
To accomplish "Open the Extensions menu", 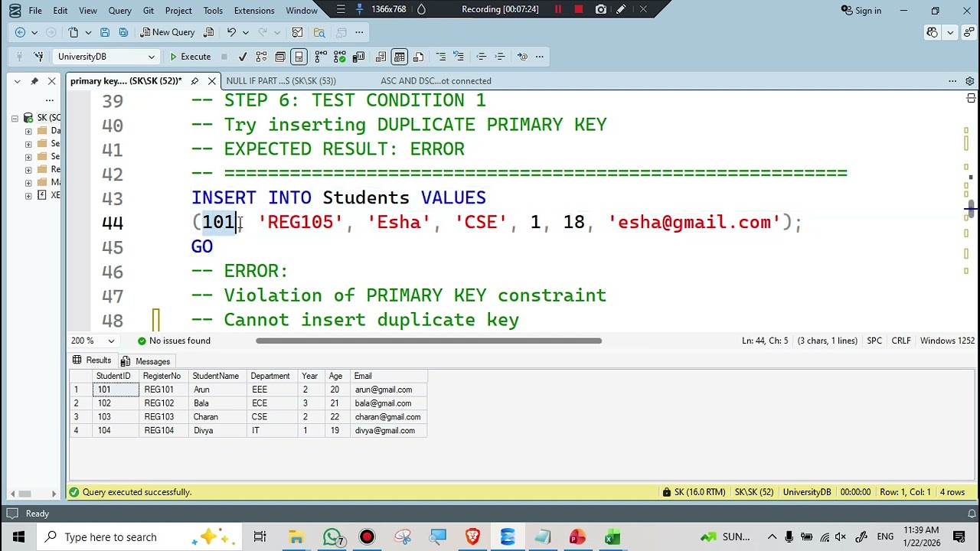I will [x=254, y=10].
